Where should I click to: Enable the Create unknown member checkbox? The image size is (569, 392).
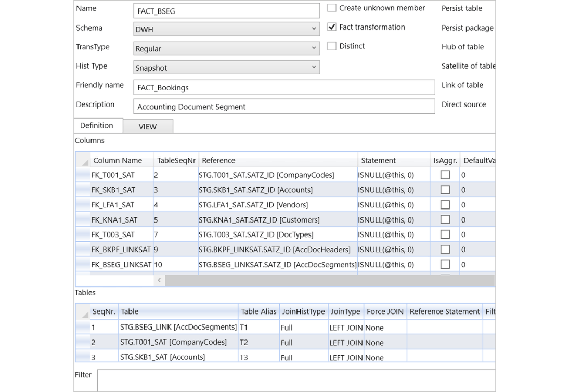coord(331,8)
